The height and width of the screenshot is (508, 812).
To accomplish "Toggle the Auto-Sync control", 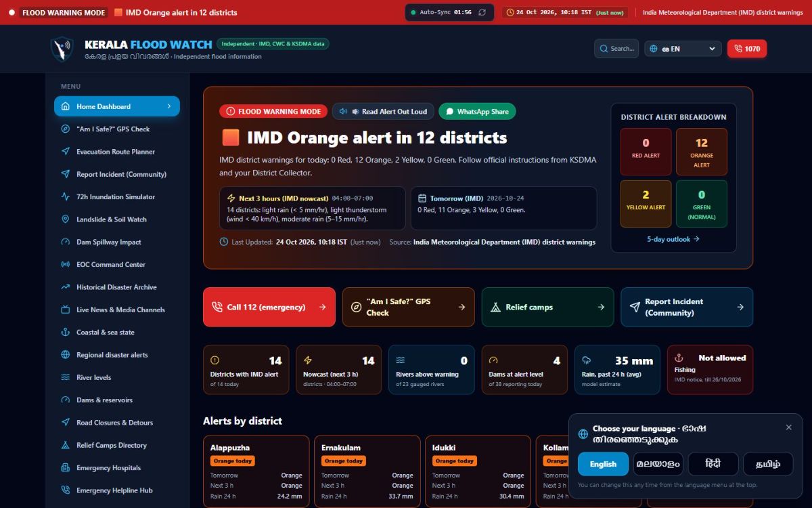I will coord(450,12).
